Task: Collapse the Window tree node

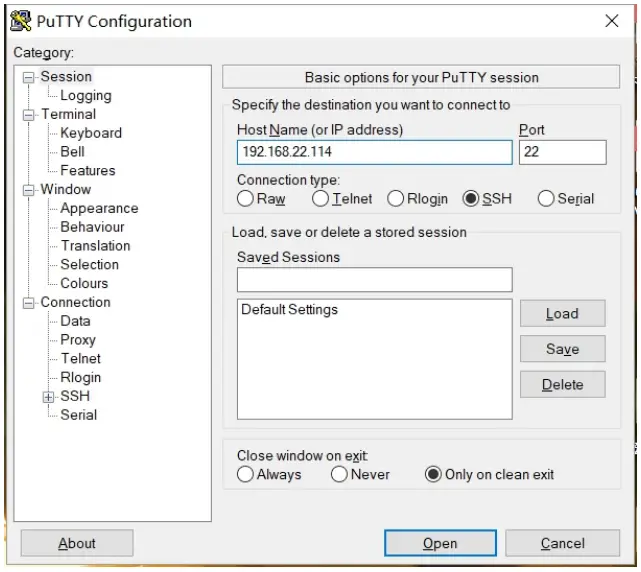Action: click(28, 190)
